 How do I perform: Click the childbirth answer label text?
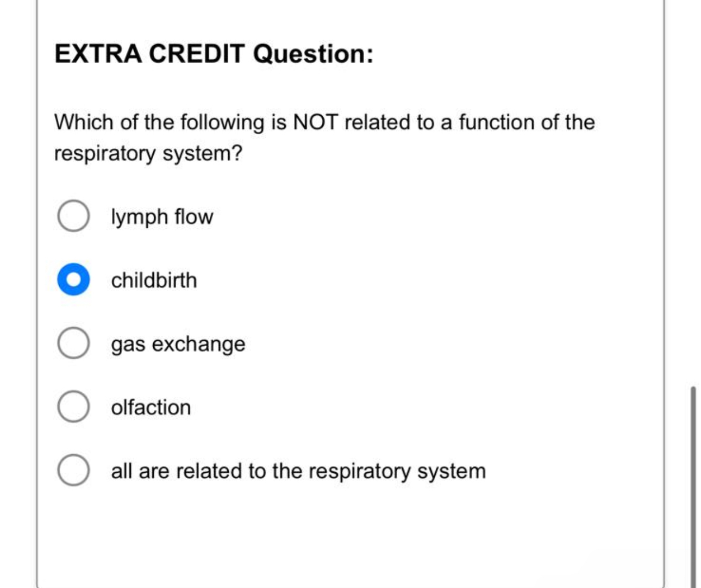[x=154, y=280]
